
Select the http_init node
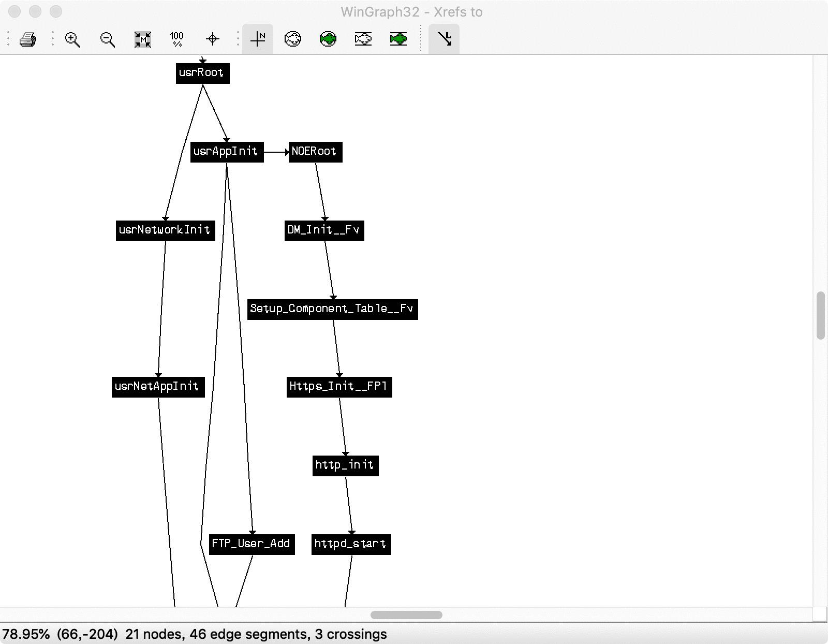[345, 465]
